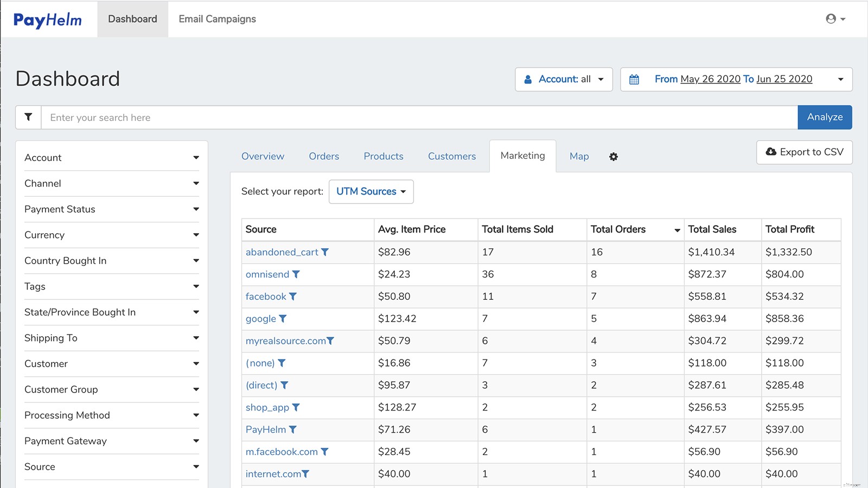Click the filter funnel next to facebook source
Screen dimensions: 868x488
click(x=293, y=297)
